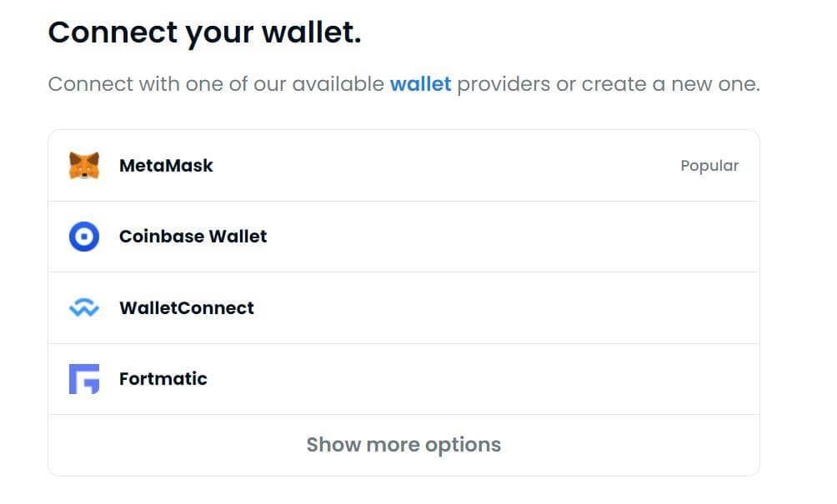This screenshot has width=837, height=504.
Task: Click the blue Coinbase Wallet circle icon
Action: click(84, 237)
